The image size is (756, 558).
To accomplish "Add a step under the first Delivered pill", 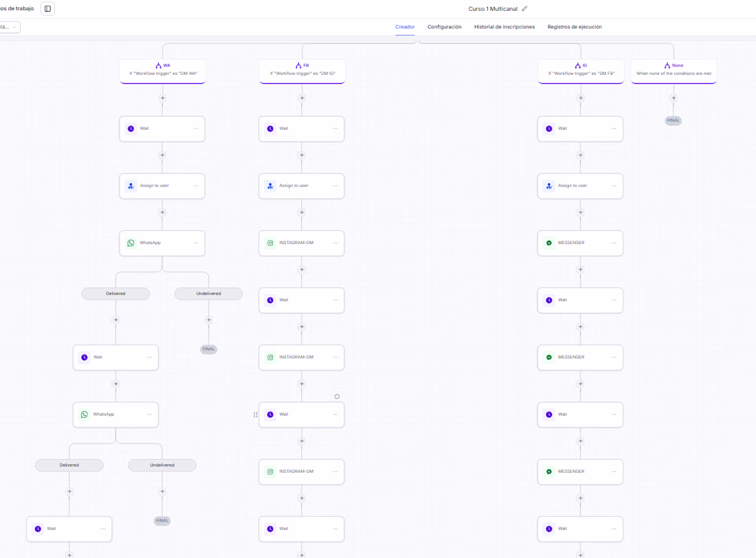I will 115,320.
